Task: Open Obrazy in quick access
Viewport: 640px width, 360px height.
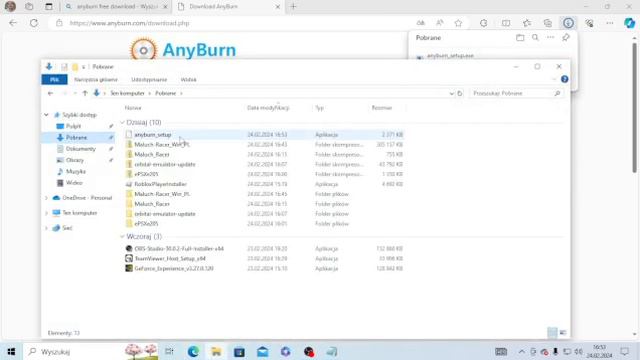Action: [x=75, y=160]
